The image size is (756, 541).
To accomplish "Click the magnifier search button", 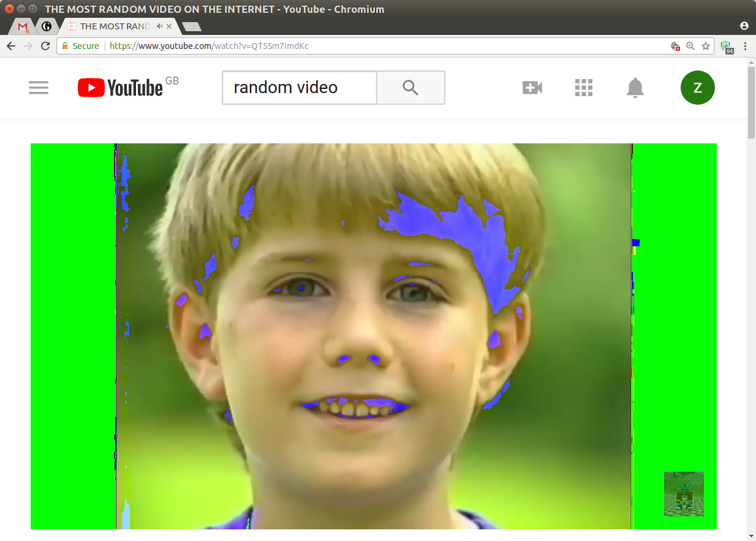I will (x=410, y=88).
